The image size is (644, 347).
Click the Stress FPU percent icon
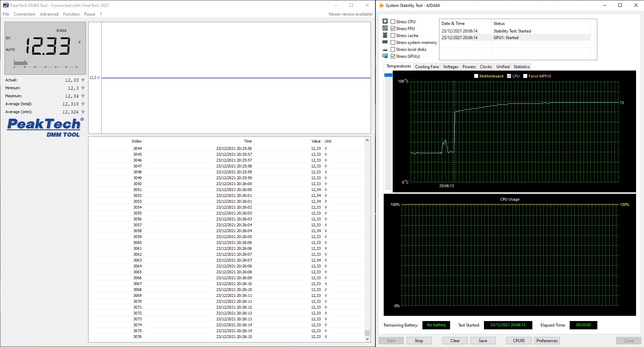tap(385, 28)
